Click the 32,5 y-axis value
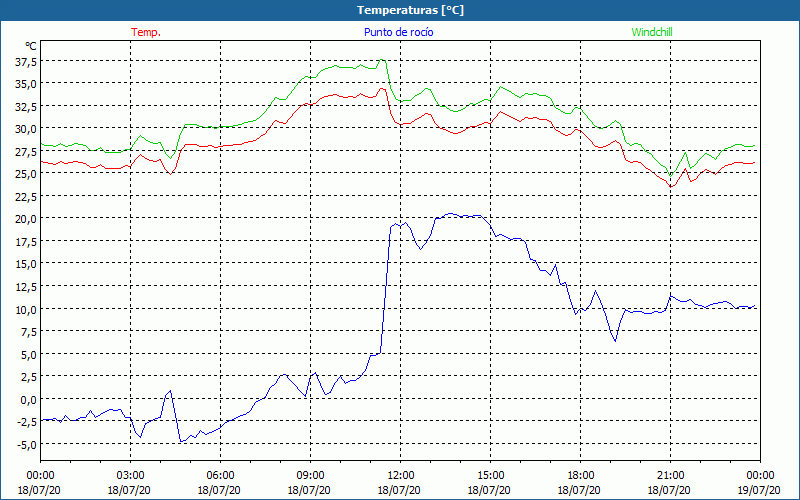The image size is (800, 500). tap(26, 107)
